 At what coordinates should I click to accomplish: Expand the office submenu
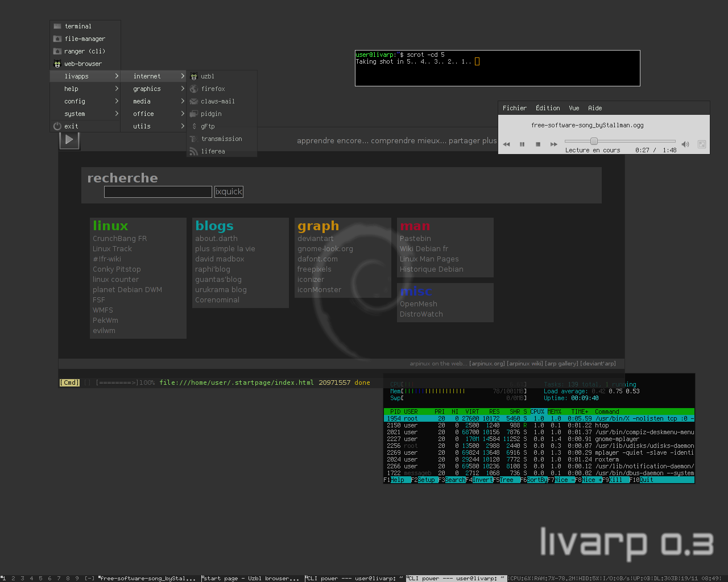(x=154, y=114)
